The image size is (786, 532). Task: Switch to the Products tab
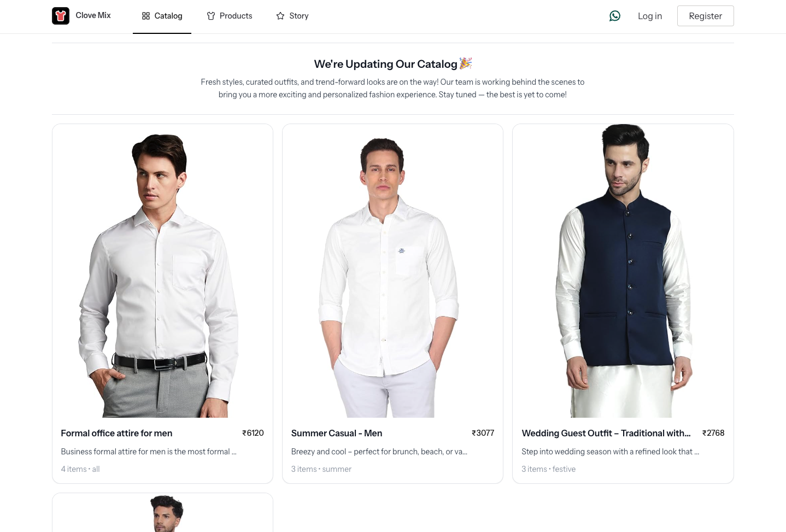click(x=230, y=16)
